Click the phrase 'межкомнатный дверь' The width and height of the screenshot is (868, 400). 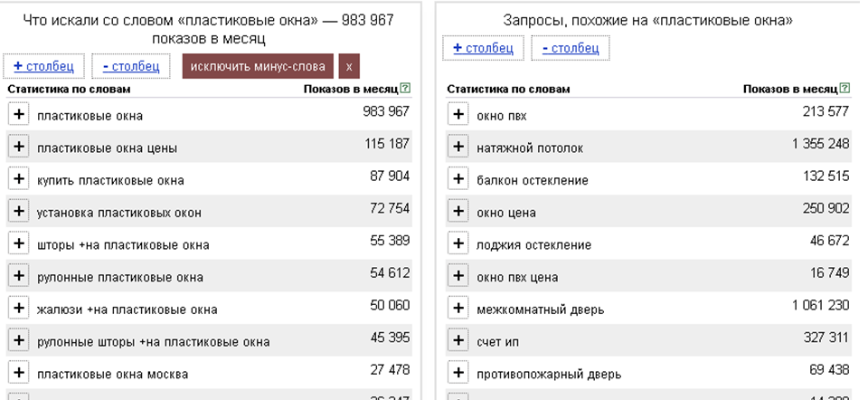pyautogui.click(x=541, y=310)
